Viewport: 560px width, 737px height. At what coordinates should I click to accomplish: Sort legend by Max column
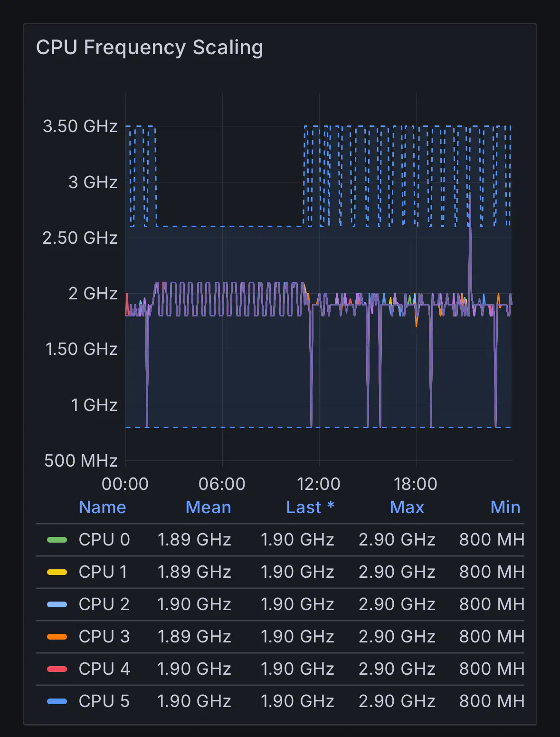click(x=407, y=507)
